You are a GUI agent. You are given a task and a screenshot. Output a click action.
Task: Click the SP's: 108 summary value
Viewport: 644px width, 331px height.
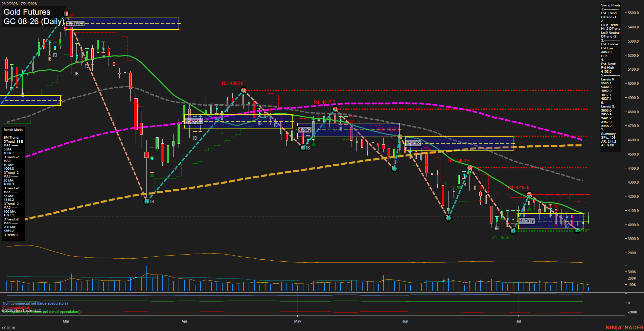(x=608, y=138)
